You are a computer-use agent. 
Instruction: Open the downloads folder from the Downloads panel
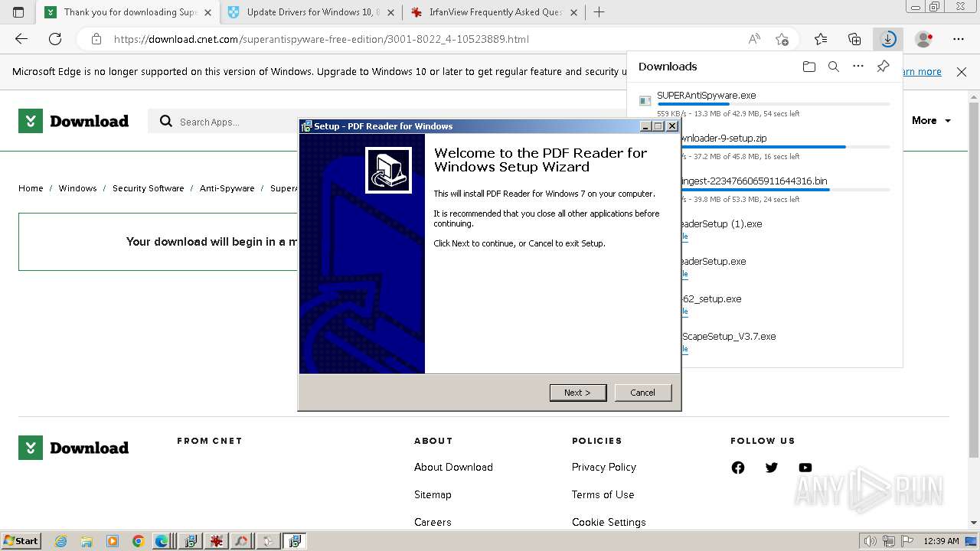809,67
